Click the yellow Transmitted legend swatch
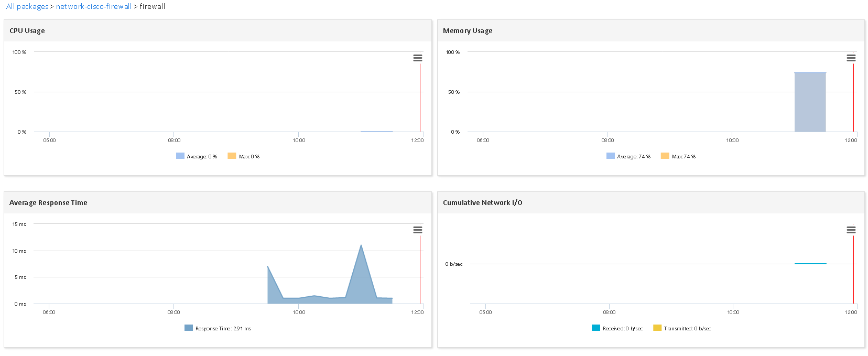The width and height of the screenshot is (868, 356). pyautogui.click(x=657, y=328)
